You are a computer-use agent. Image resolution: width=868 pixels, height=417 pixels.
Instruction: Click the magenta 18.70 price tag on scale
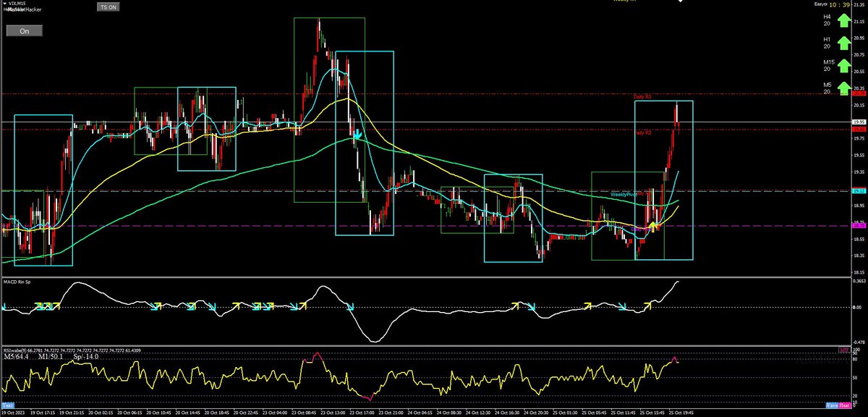(x=859, y=226)
